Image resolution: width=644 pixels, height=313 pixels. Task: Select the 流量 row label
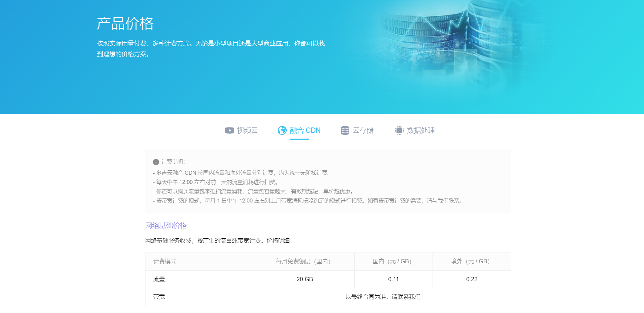tap(159, 279)
